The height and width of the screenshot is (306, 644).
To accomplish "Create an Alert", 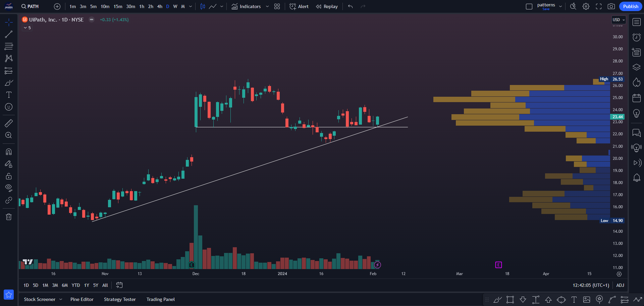I will (299, 6).
